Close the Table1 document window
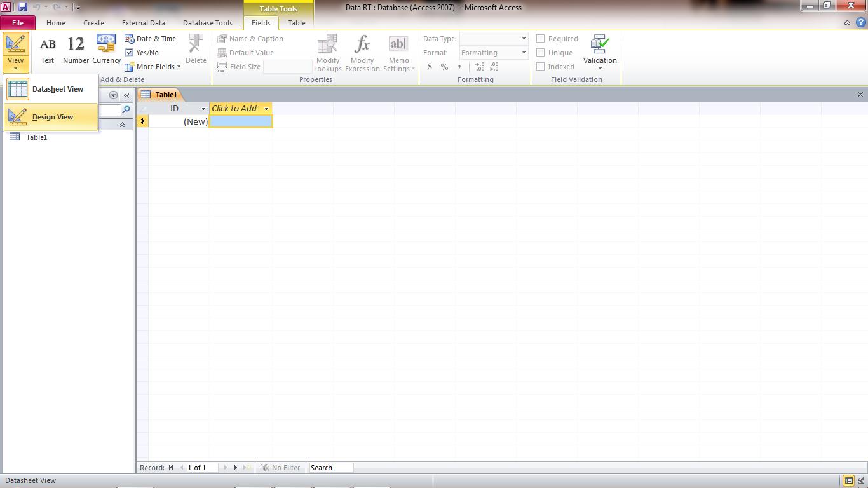868x488 pixels. pyautogui.click(x=860, y=95)
